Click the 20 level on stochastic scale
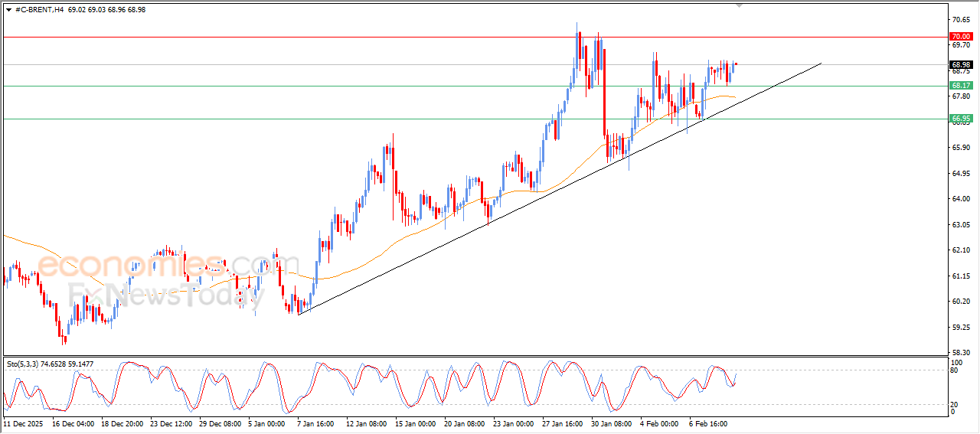The width and height of the screenshot is (980, 434). coord(954,403)
